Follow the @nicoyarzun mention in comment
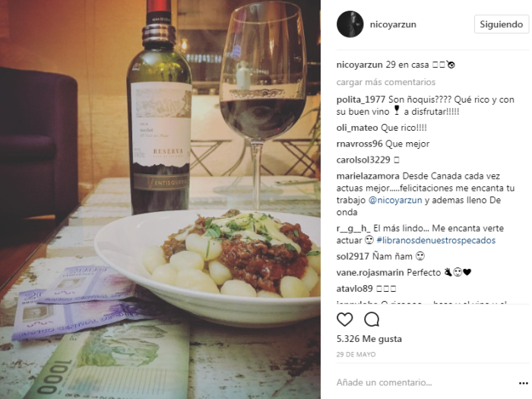The width and height of the screenshot is (532, 399). point(395,200)
